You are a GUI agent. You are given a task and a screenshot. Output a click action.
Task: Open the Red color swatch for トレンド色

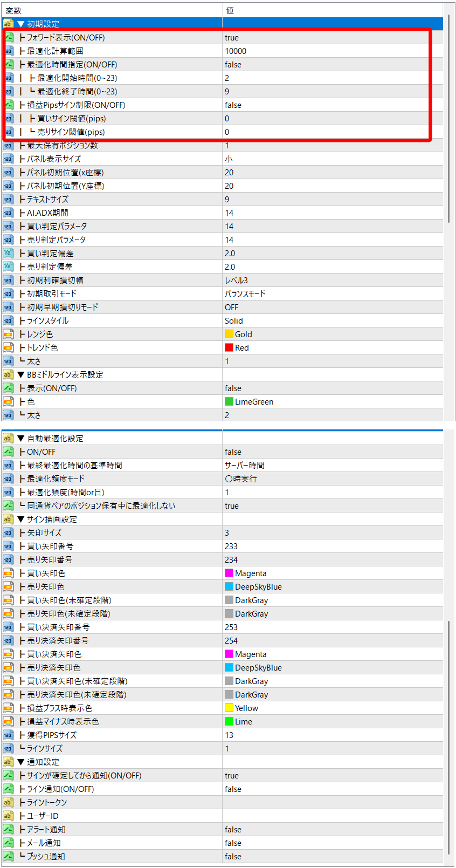tap(229, 347)
